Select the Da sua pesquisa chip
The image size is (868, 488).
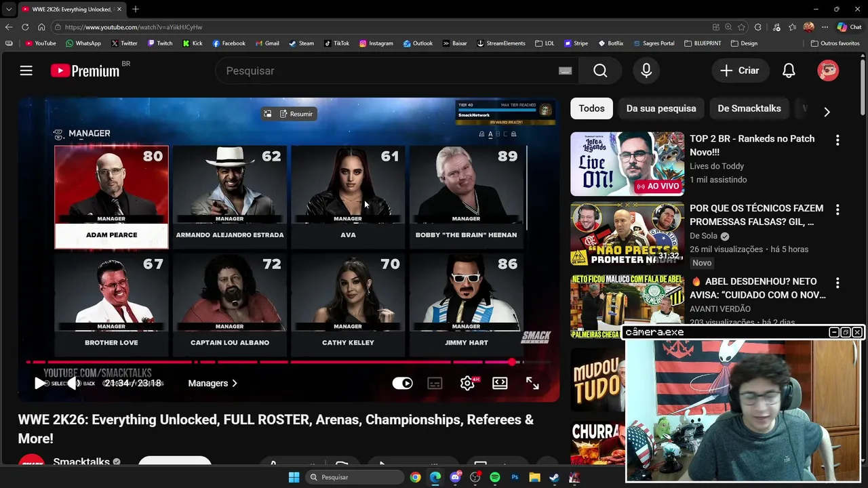pos(661,108)
